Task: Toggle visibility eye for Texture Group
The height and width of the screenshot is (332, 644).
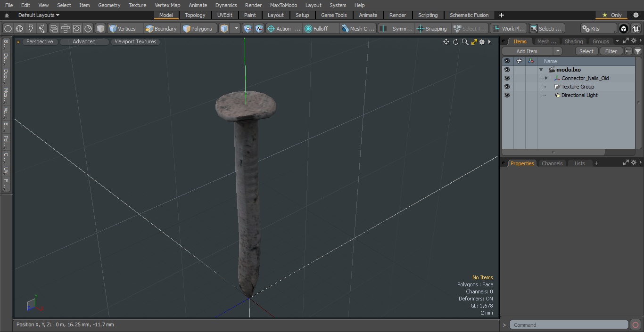Action: (507, 87)
